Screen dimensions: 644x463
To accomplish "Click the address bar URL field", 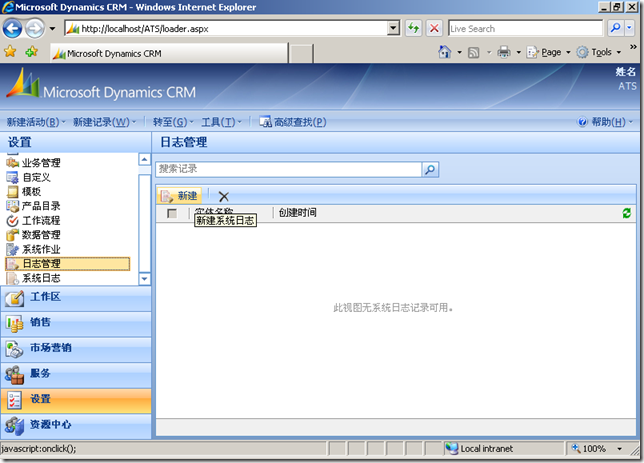I will (x=227, y=29).
